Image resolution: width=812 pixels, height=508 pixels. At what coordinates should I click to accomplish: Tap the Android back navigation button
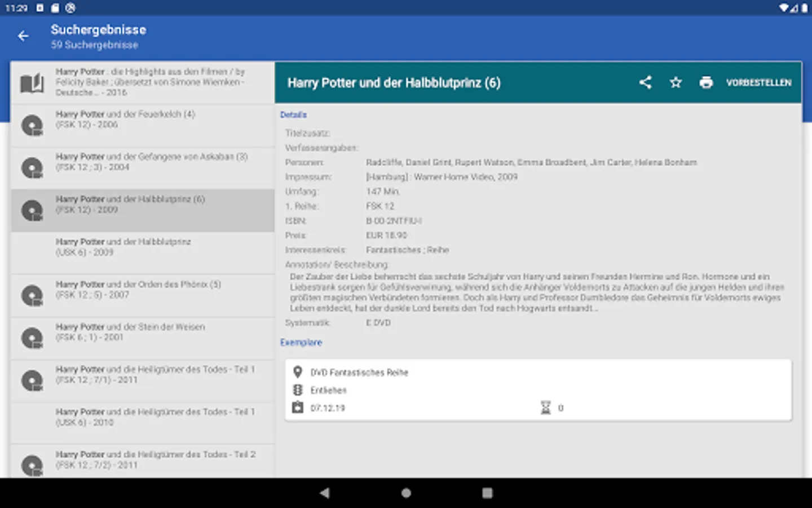click(x=324, y=493)
